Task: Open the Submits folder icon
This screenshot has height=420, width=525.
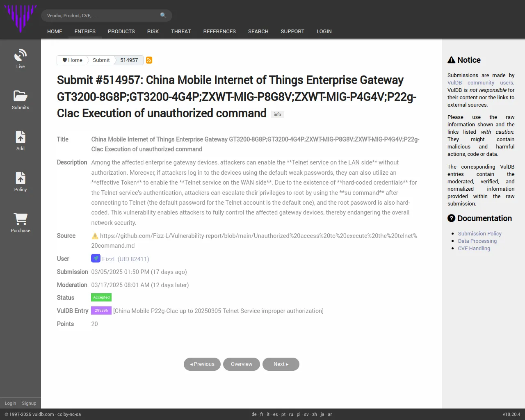Action: click(21, 96)
